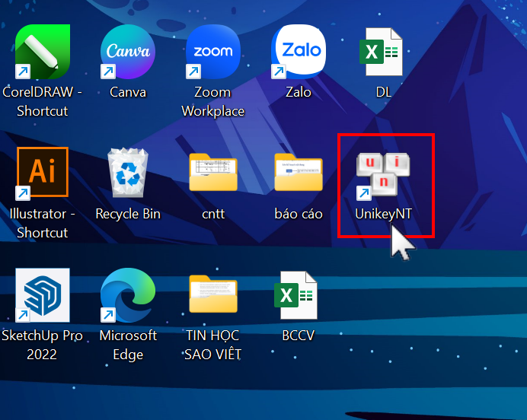Click the Microsoft Edge browser icon
This screenshot has height=420, width=527.
coord(128,295)
